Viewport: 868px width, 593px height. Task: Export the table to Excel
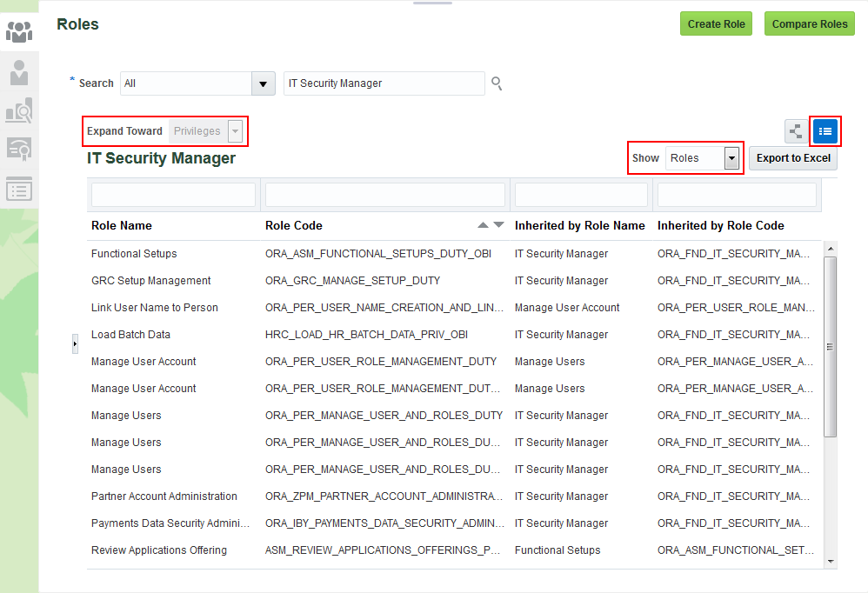pyautogui.click(x=792, y=158)
